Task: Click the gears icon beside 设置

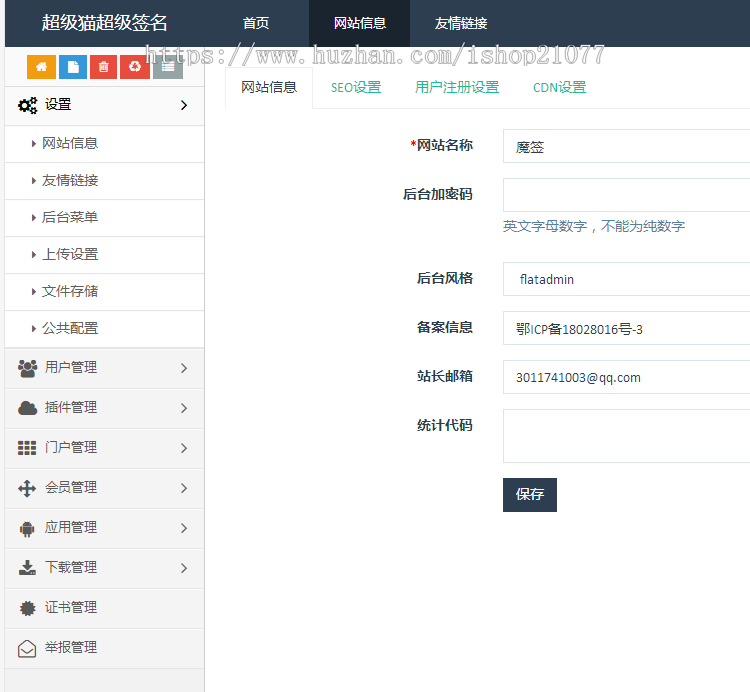Action: pos(27,105)
